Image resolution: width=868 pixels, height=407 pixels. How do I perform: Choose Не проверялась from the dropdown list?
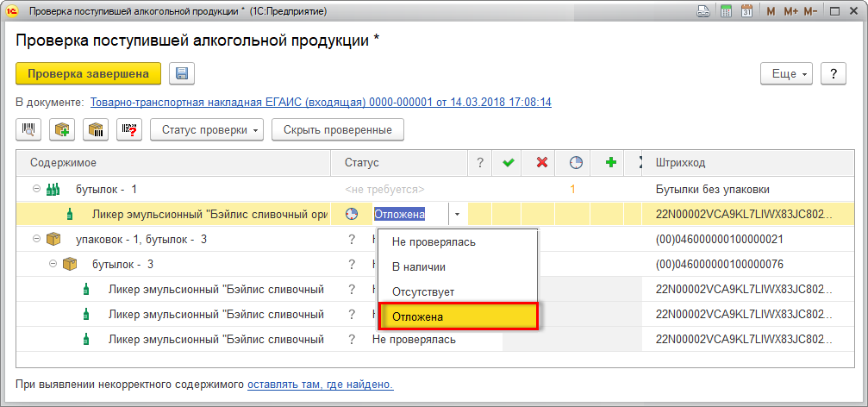click(457, 241)
